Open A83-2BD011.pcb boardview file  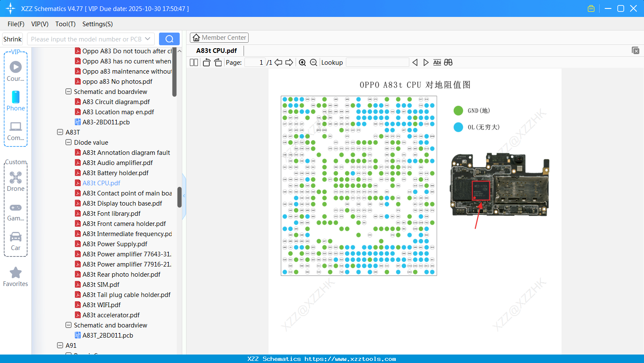click(106, 122)
